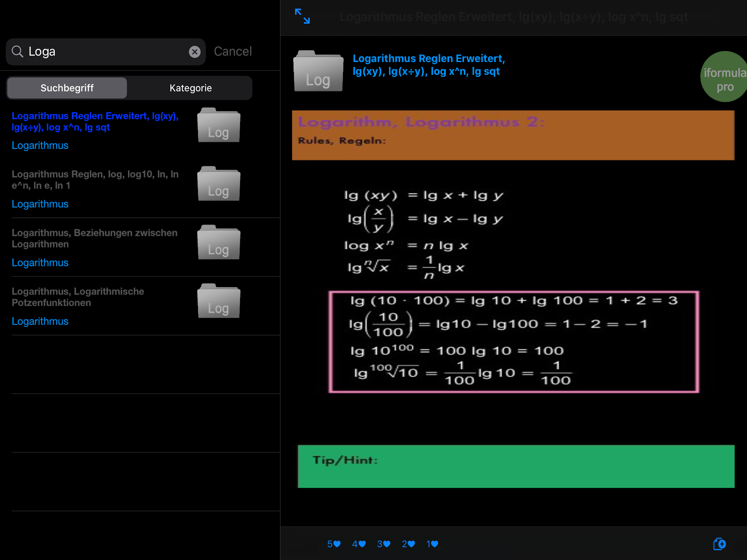Click the iformula pro green badge
This screenshot has height=560, width=747.
[x=724, y=77]
